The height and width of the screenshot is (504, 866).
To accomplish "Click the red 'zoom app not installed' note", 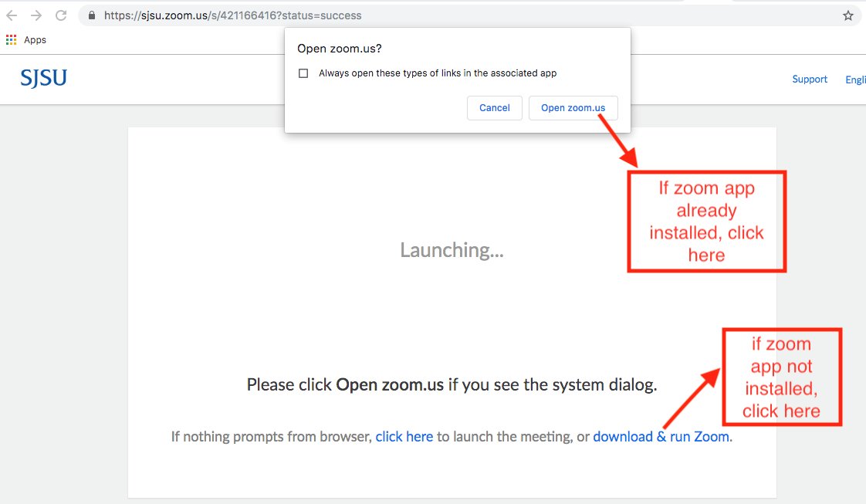I will point(781,377).
